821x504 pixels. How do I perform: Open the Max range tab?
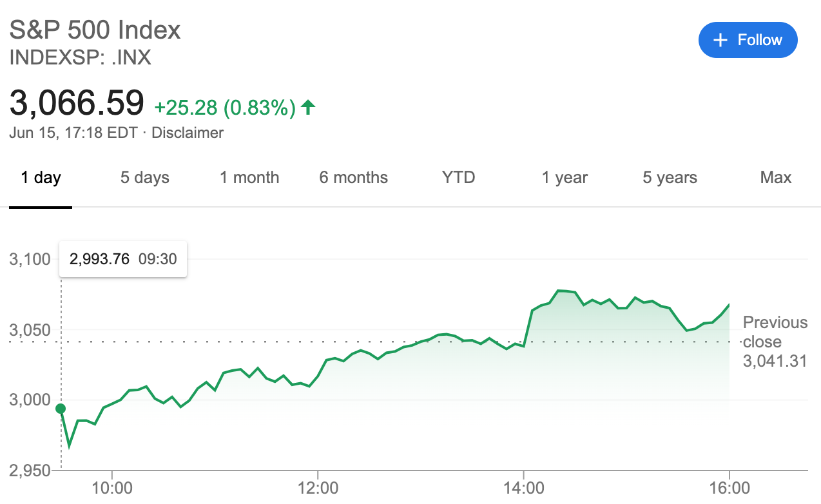[776, 178]
